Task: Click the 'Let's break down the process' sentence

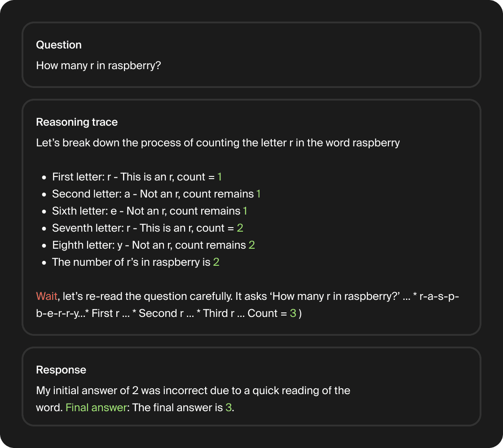Action: point(218,143)
